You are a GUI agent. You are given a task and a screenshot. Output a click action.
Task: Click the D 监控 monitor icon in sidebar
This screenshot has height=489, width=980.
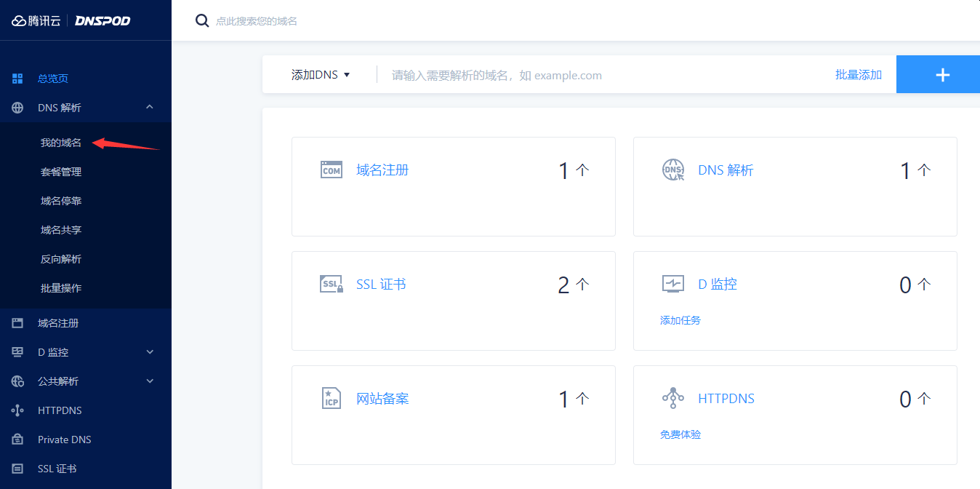tap(17, 352)
